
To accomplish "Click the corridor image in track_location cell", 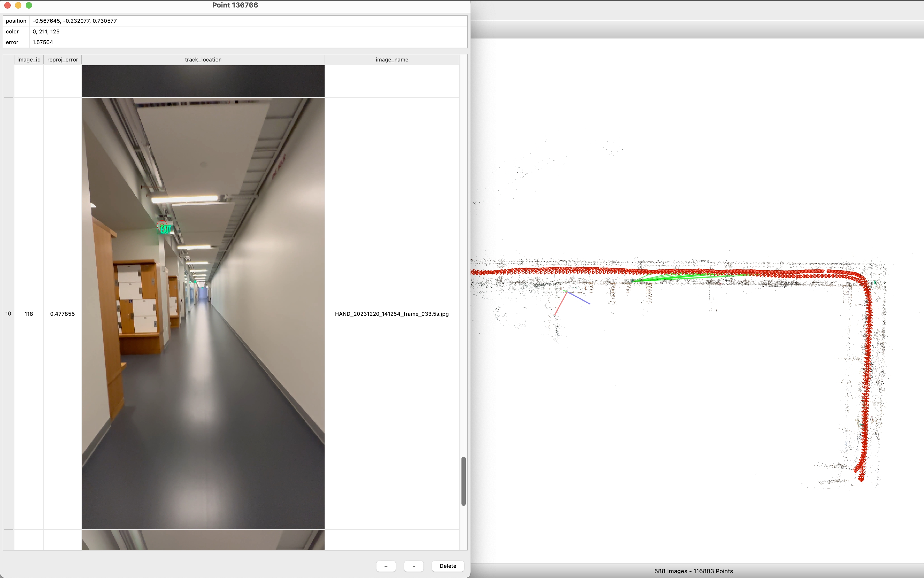I will pyautogui.click(x=203, y=344).
